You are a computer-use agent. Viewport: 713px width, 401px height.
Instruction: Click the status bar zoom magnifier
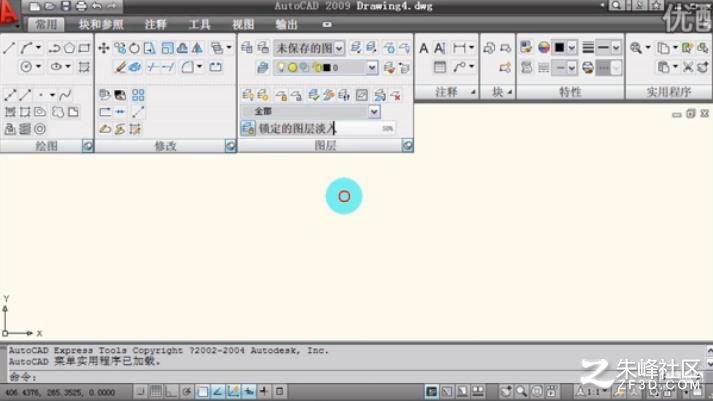[x=522, y=391]
